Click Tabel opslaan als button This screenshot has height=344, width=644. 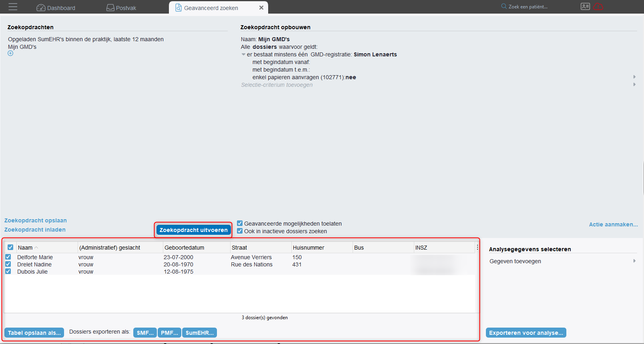pos(34,333)
